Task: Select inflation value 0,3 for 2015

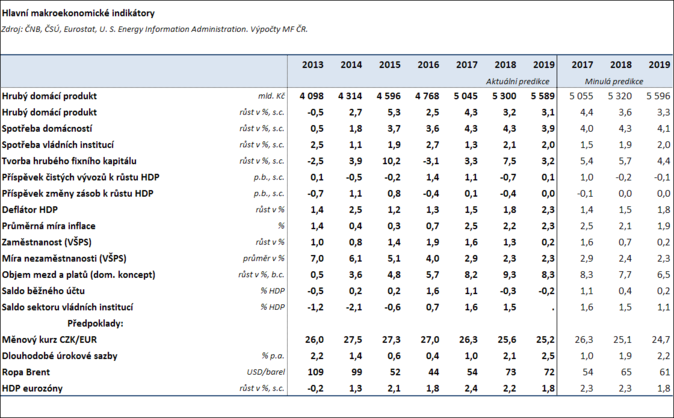Action: point(394,226)
